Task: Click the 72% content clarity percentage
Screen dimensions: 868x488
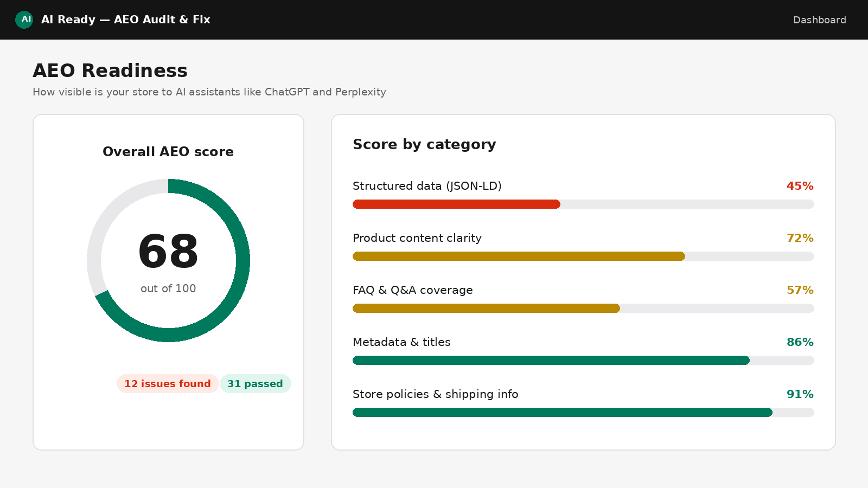Action: (800, 238)
